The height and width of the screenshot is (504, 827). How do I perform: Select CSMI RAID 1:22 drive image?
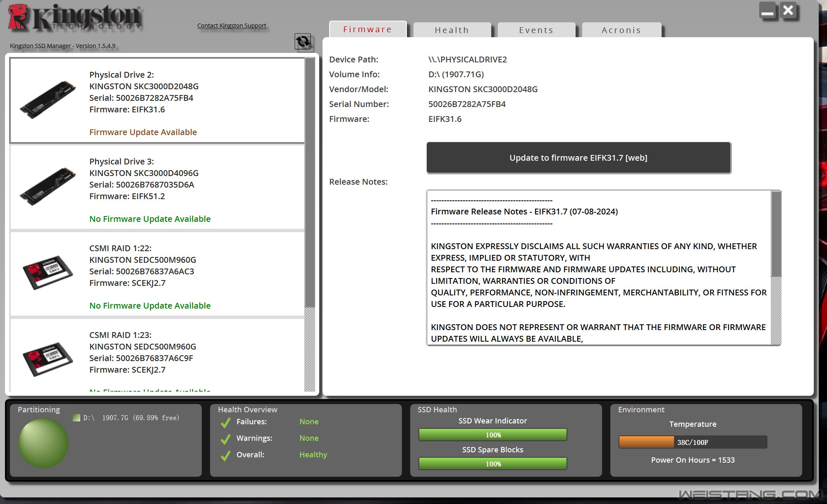pos(48,273)
